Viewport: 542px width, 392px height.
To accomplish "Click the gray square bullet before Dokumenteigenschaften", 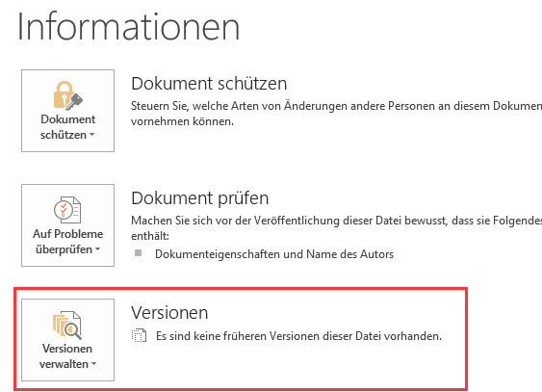I will pos(139,253).
